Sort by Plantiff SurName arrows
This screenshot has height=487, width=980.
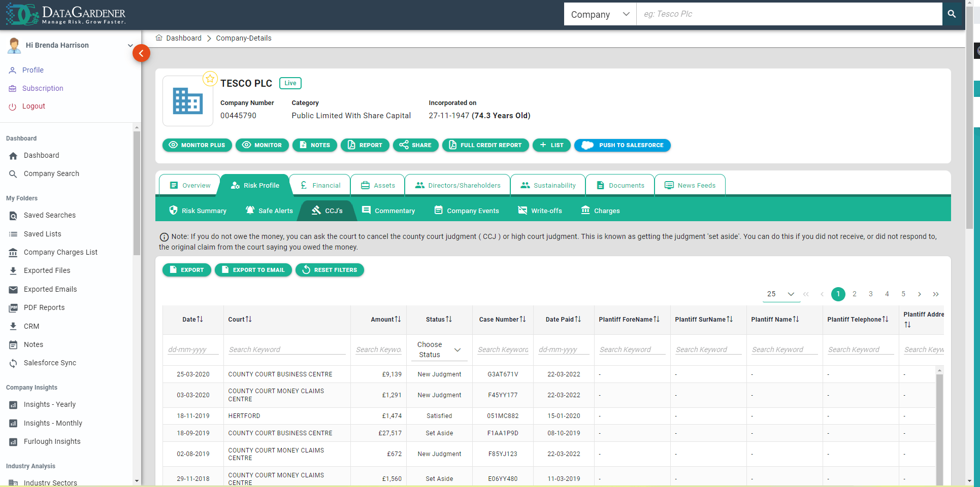(x=730, y=319)
